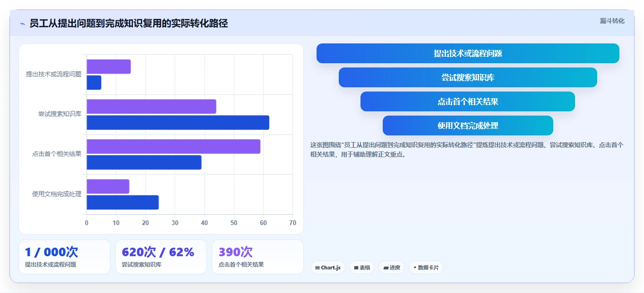This screenshot has width=644, height=293.
Task: Click the blue bar for 点击首个相关结果
Action: [144, 162]
